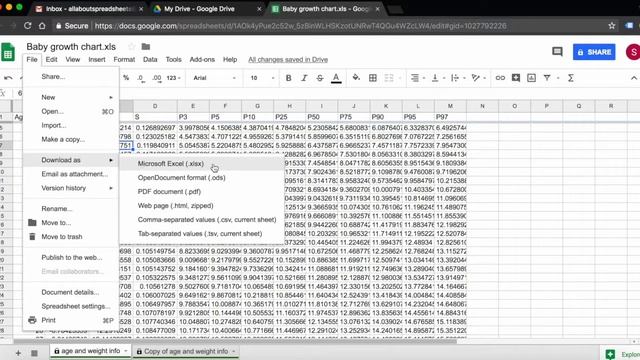
Task: Click the functions sigma icon
Action: 571,78
